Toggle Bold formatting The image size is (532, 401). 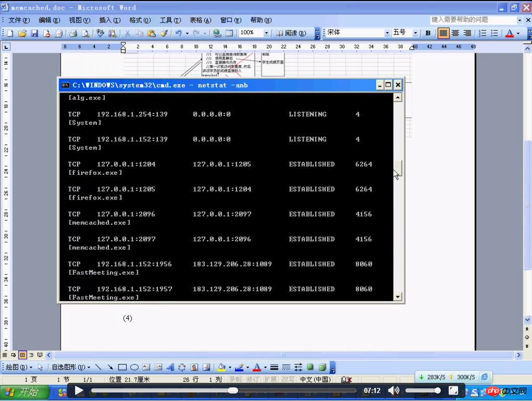(428, 33)
